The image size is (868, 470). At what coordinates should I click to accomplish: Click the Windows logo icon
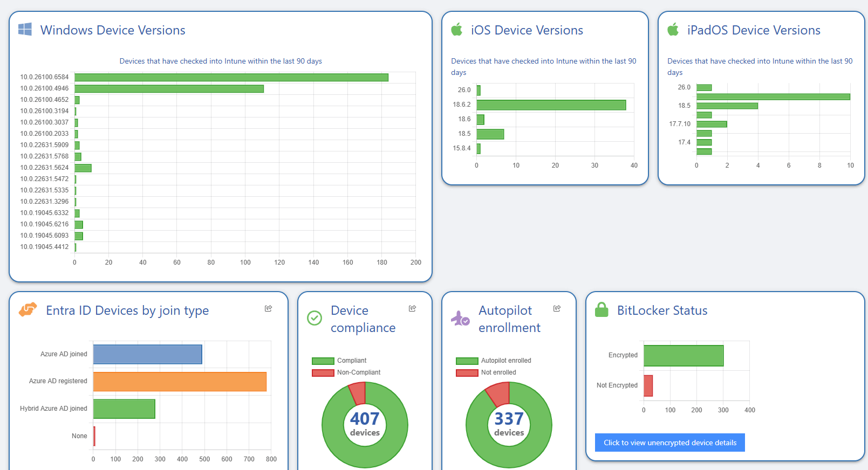(x=25, y=29)
